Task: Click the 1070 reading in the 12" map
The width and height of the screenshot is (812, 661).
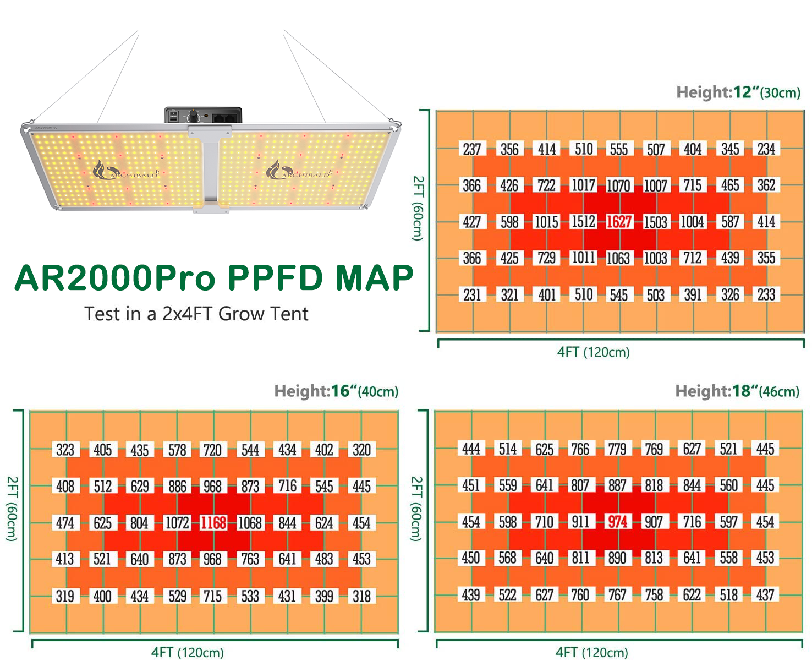Action: [x=618, y=185]
